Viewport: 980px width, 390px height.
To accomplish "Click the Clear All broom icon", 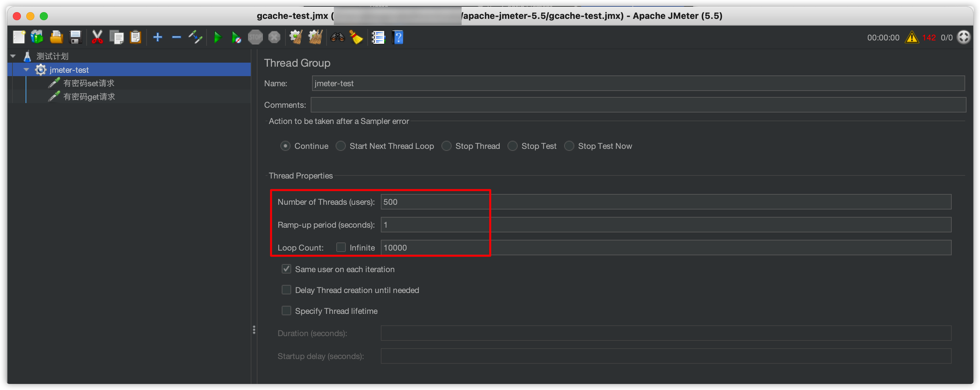I will (x=315, y=37).
